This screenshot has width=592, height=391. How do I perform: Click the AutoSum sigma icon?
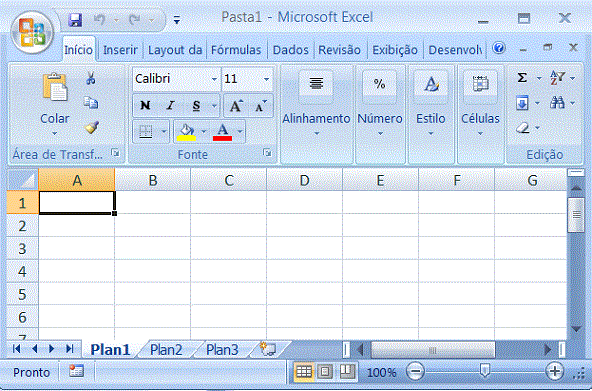523,78
